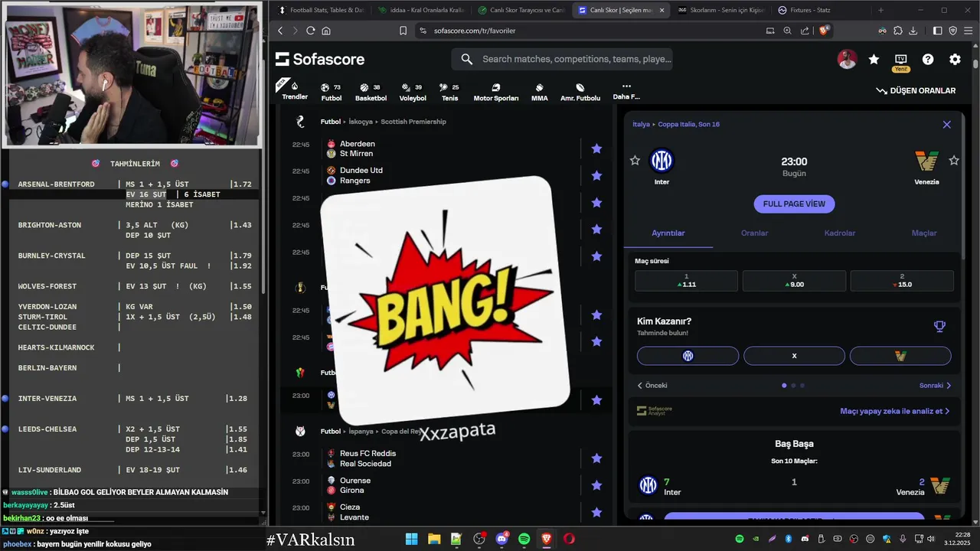Open Brave downloads icon
The width and height of the screenshot is (980, 551).
(913, 31)
